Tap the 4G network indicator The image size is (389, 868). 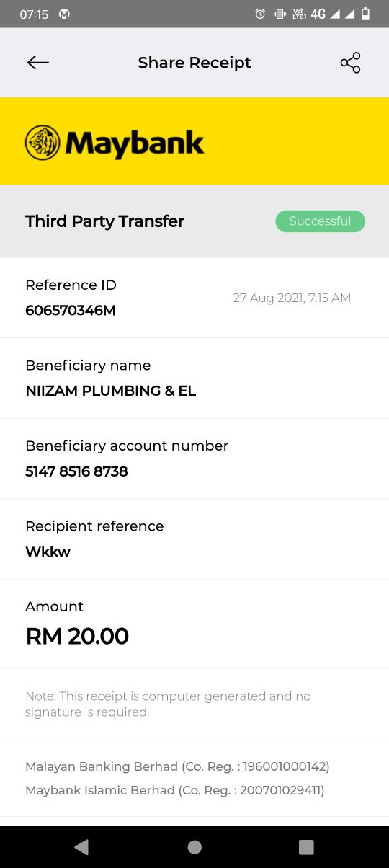coord(318,14)
